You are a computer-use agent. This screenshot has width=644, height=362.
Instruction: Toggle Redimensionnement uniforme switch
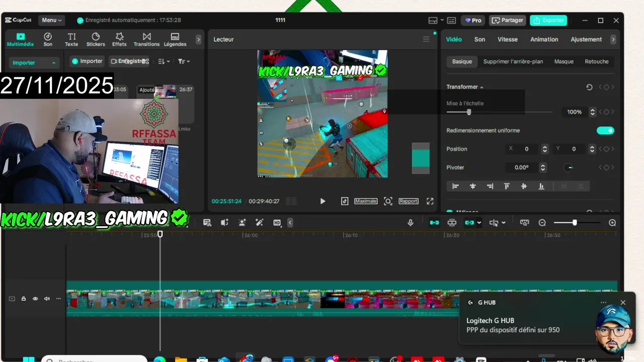pyautogui.click(x=605, y=131)
